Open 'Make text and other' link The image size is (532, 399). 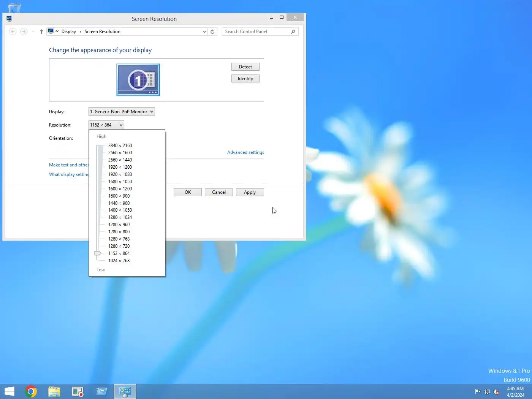pos(69,165)
